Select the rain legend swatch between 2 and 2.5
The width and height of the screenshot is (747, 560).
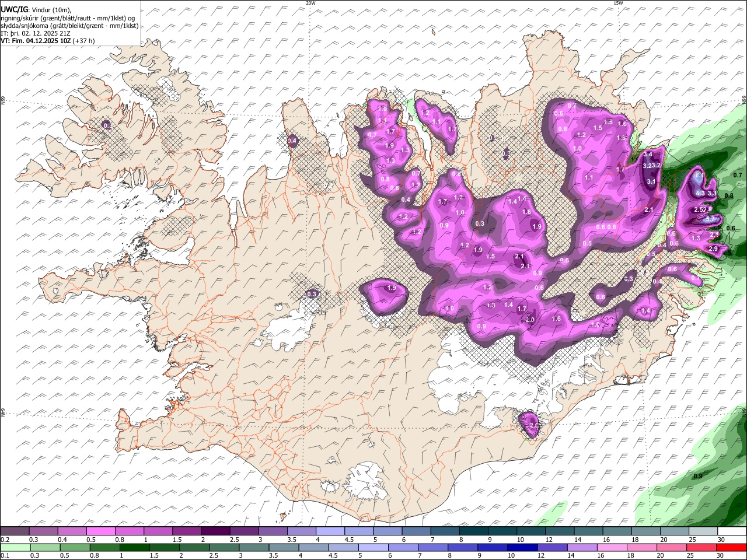pos(194,548)
